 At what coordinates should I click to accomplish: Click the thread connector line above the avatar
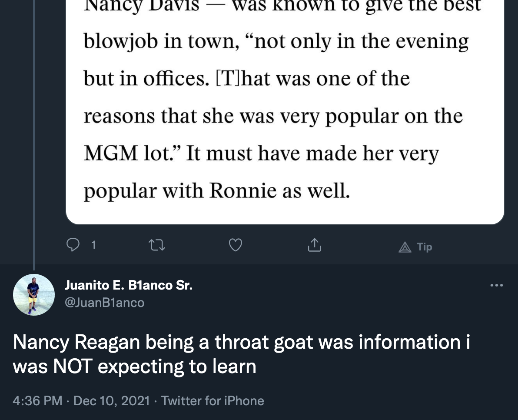coord(34,130)
